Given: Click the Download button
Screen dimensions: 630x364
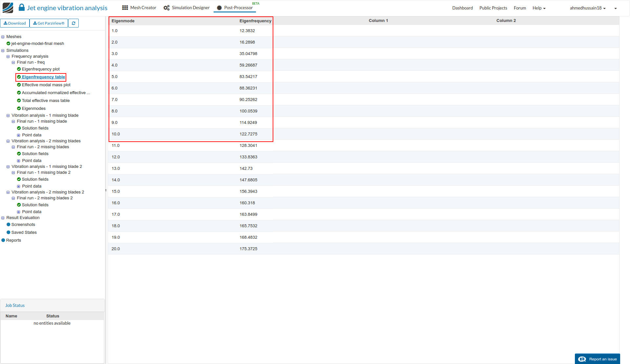Looking at the screenshot, I should pyautogui.click(x=15, y=23).
